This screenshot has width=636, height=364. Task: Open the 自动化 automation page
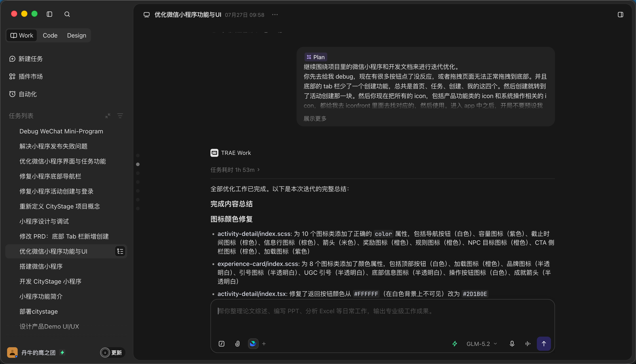tap(23, 94)
